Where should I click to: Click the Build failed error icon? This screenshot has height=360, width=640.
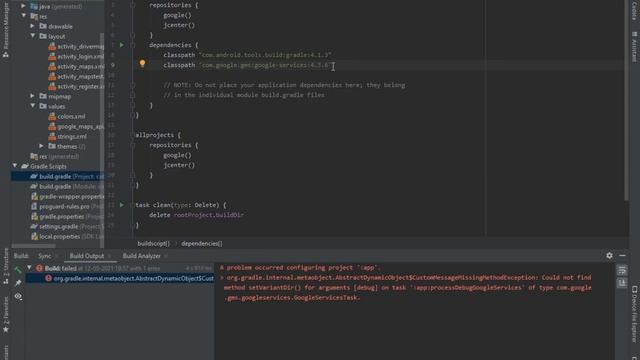tap(39, 268)
